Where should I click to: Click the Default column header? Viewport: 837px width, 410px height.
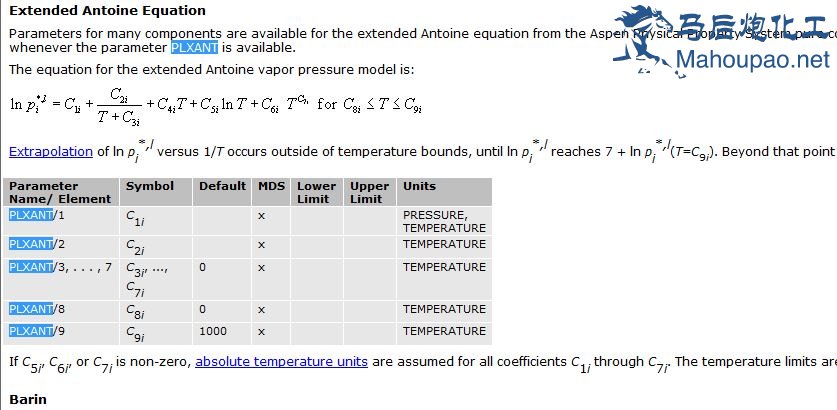[x=222, y=186]
